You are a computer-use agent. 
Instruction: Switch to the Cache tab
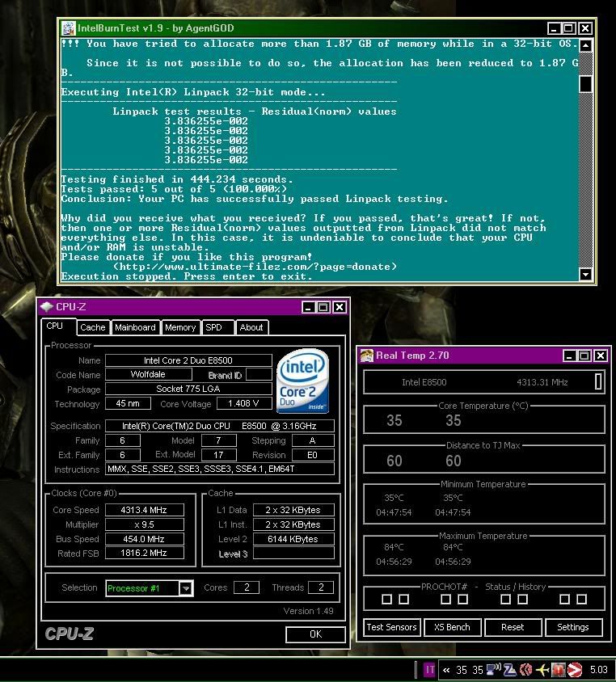pyautogui.click(x=93, y=327)
